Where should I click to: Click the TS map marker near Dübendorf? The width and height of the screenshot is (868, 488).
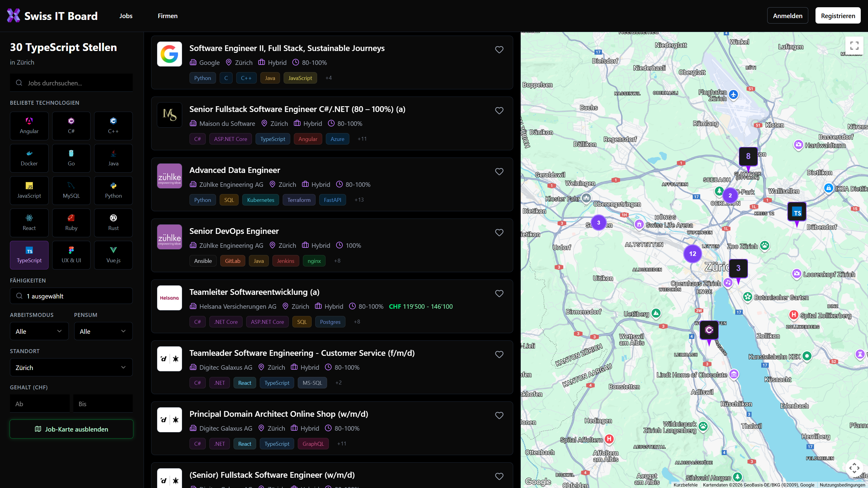(x=796, y=212)
